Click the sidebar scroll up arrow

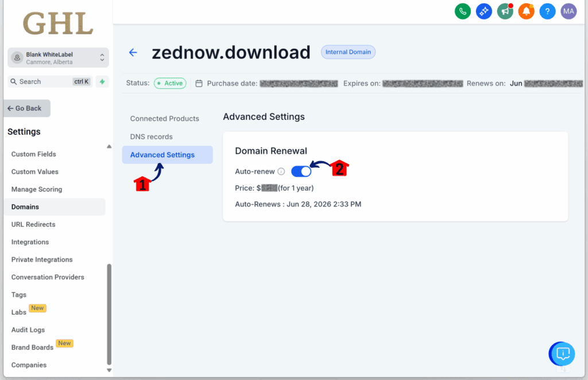click(109, 146)
